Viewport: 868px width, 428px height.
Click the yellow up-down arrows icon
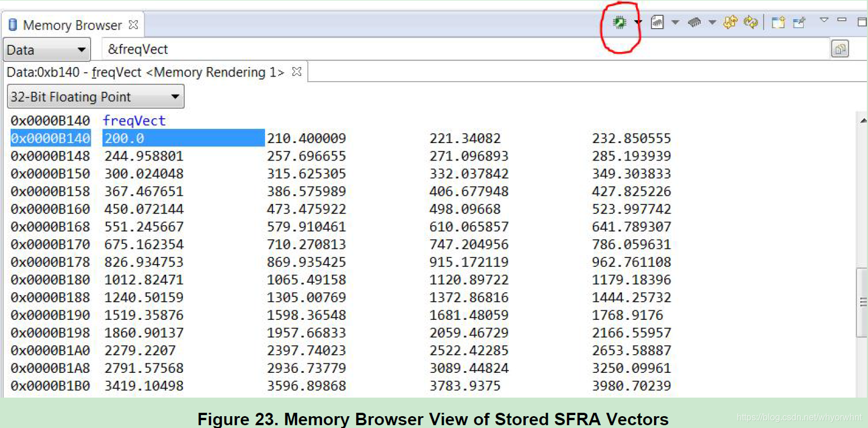click(731, 23)
